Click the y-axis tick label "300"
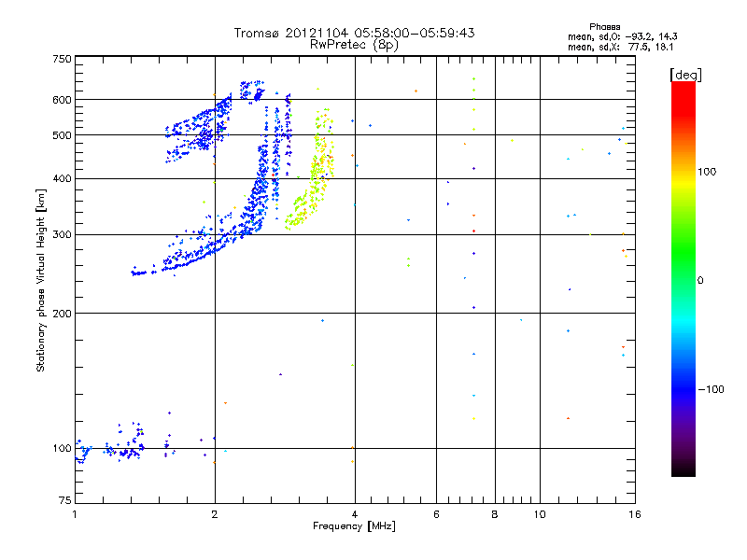This screenshot has width=747, height=560. coord(62,235)
